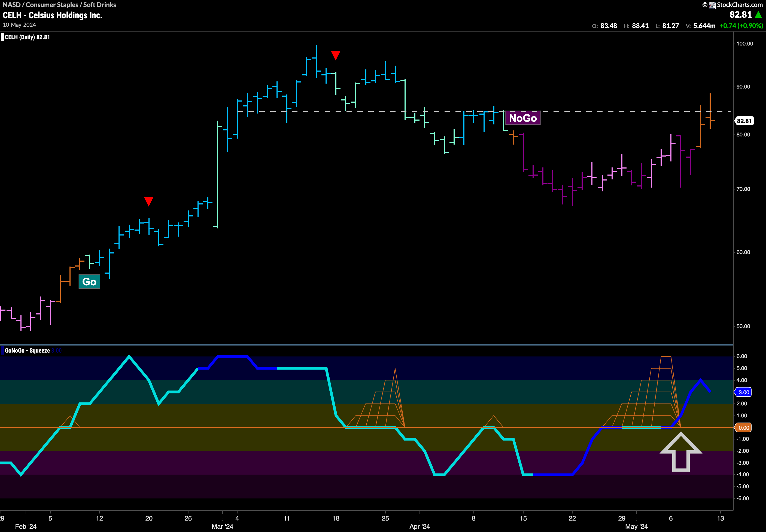Screen dimensions: 766x532
Task: Click the 6.00 oscillator axis label
Action: tap(742, 356)
